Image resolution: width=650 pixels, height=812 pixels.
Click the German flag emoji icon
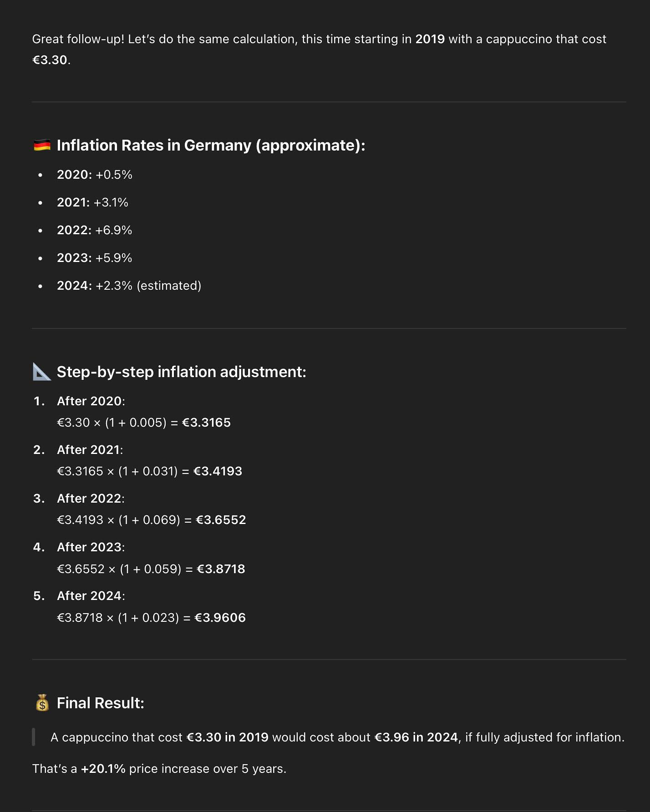[x=42, y=146]
